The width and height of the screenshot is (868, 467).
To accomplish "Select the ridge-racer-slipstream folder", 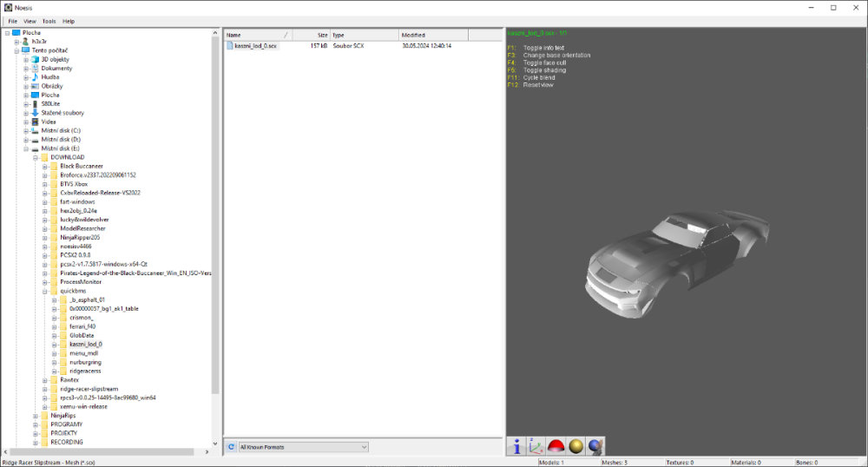I will point(89,389).
